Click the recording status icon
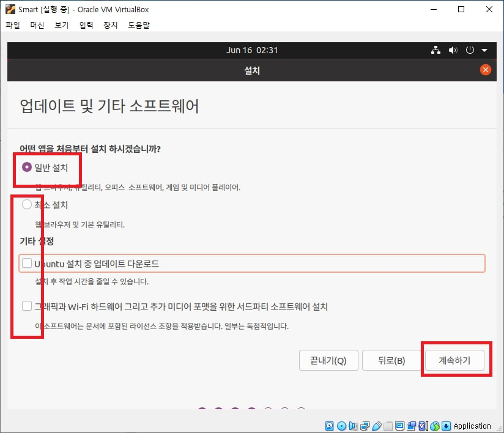The width and height of the screenshot is (504, 433). (412, 426)
